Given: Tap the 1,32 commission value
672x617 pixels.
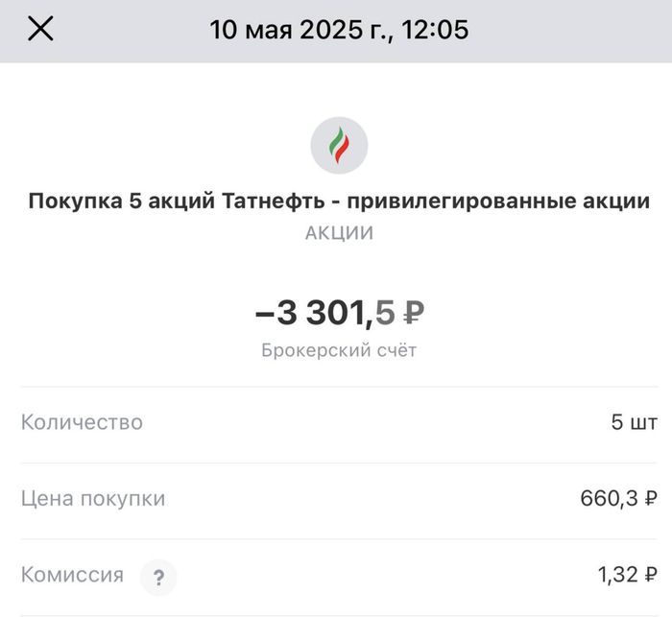Looking at the screenshot, I should click(x=616, y=576).
